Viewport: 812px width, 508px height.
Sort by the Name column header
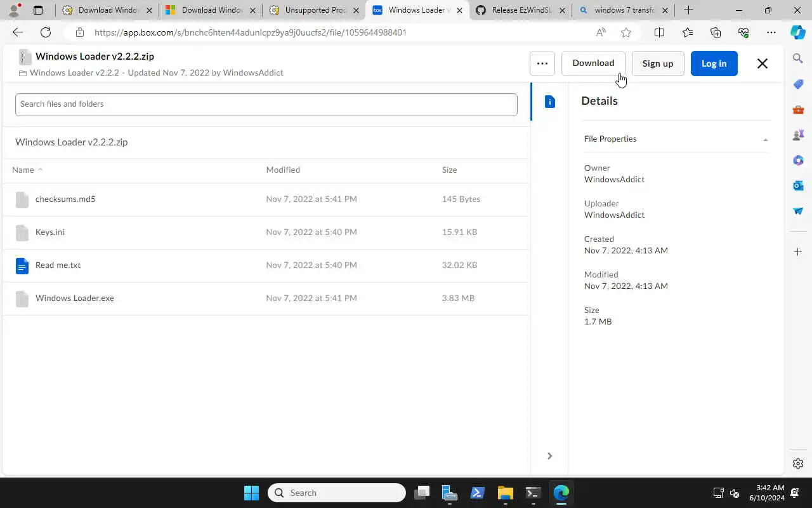(x=27, y=170)
